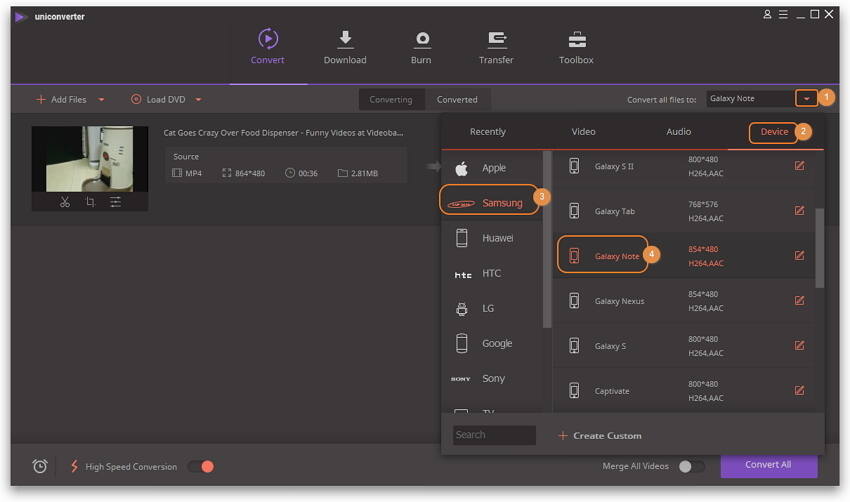
Task: Click the uniconverter logo icon
Action: [x=21, y=17]
